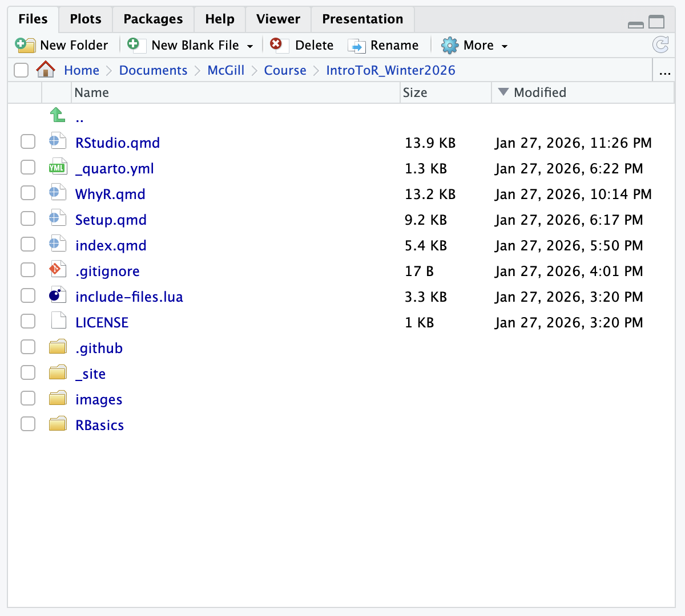Viewport: 685px width, 616px height.
Task: Open the More dropdown arrow
Action: pyautogui.click(x=505, y=46)
